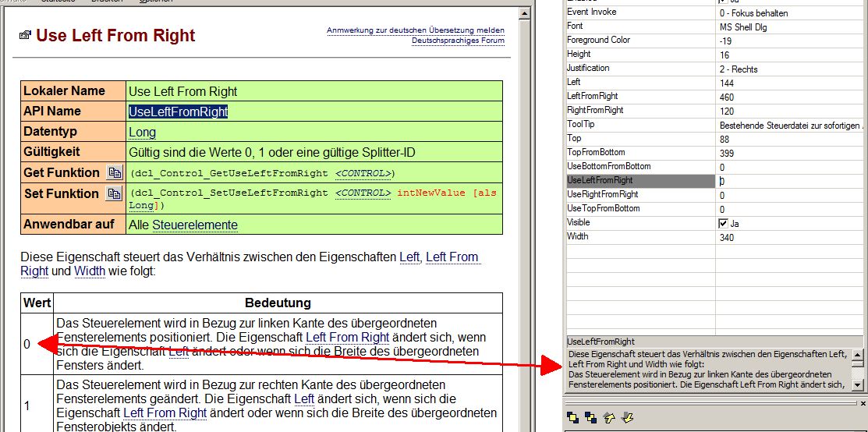Click the property description scrollbar down arrow
Image resolution: width=868 pixels, height=432 pixels.
tap(858, 384)
